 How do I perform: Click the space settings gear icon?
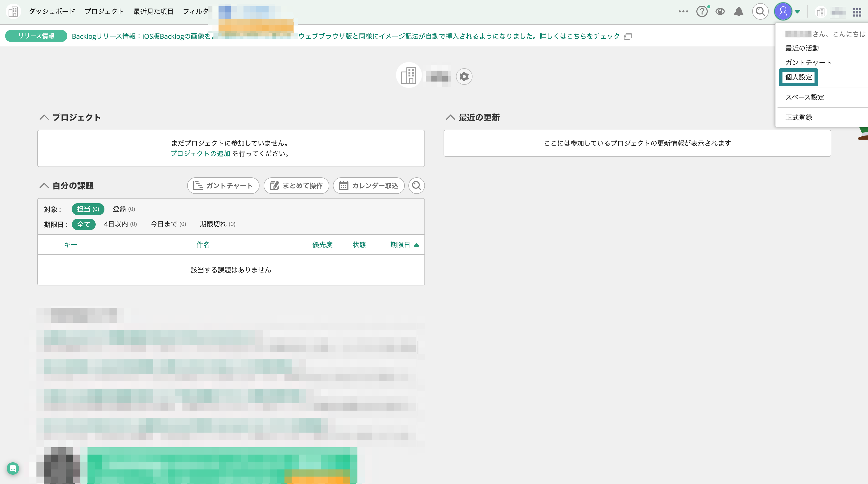[464, 77]
